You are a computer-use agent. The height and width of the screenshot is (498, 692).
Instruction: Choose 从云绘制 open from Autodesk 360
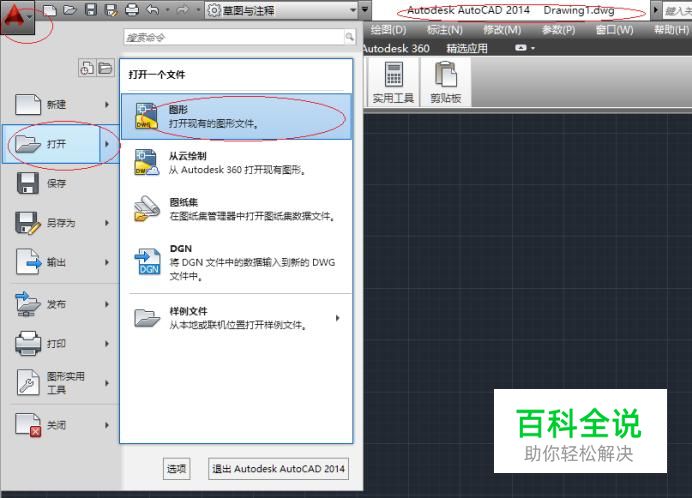236,163
